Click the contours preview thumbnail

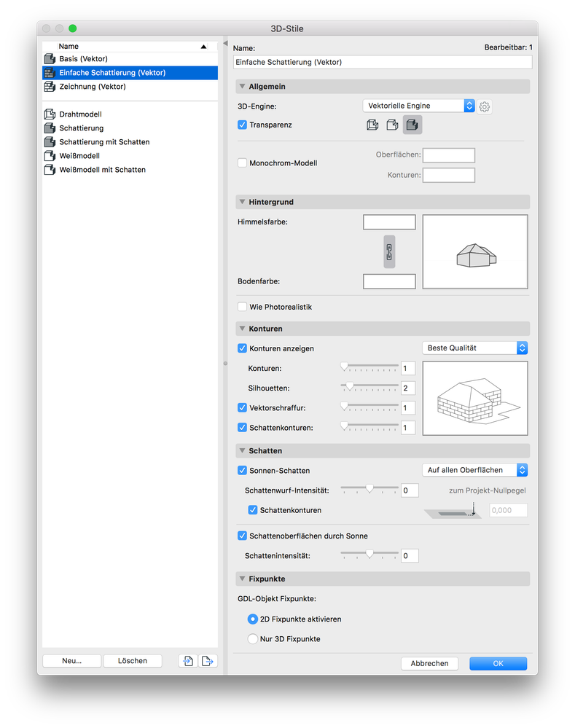[x=475, y=399]
